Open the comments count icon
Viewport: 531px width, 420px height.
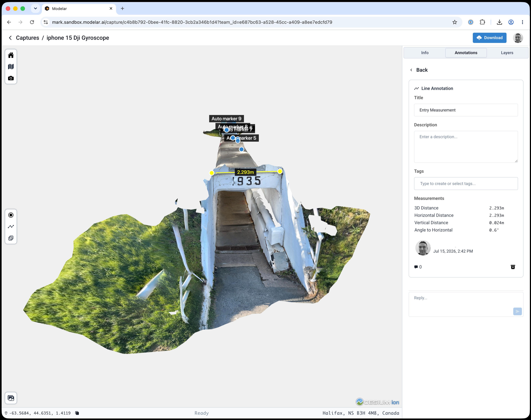(x=418, y=267)
